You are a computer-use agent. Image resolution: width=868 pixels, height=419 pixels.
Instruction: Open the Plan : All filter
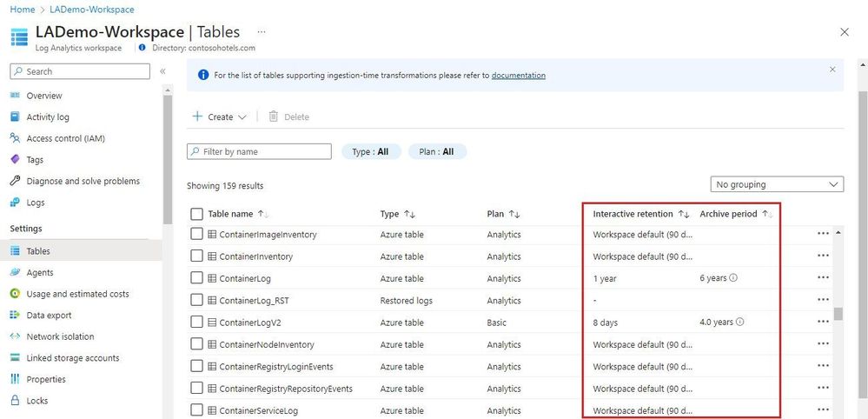437,151
